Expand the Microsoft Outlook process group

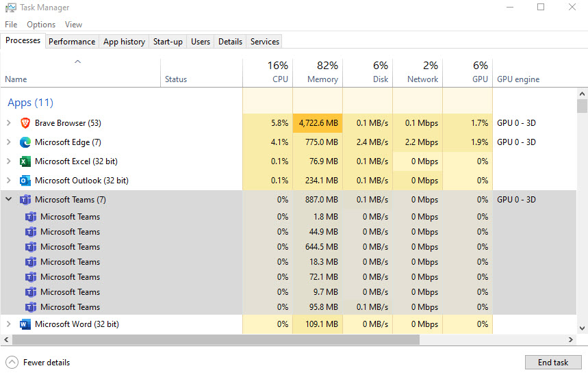9,181
